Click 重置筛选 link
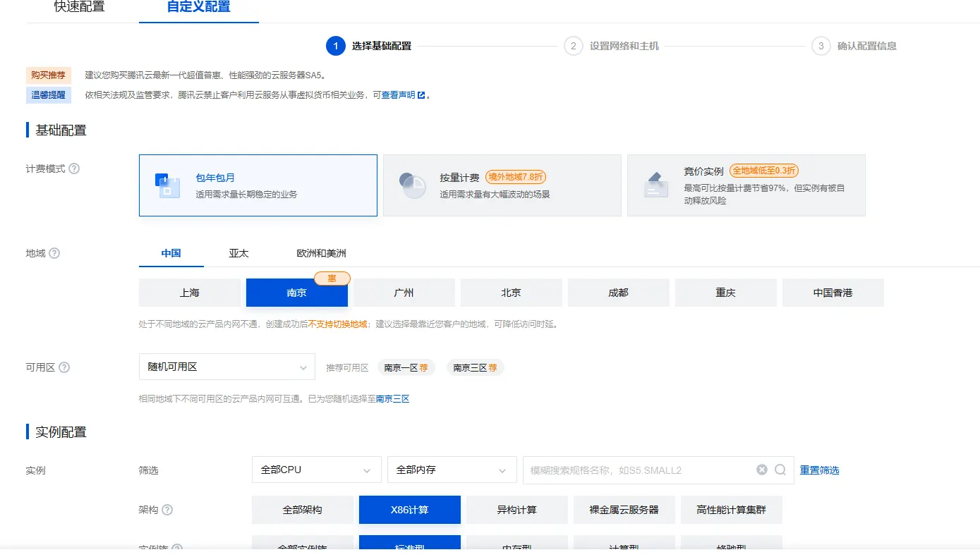The height and width of the screenshot is (557, 980). [x=820, y=470]
